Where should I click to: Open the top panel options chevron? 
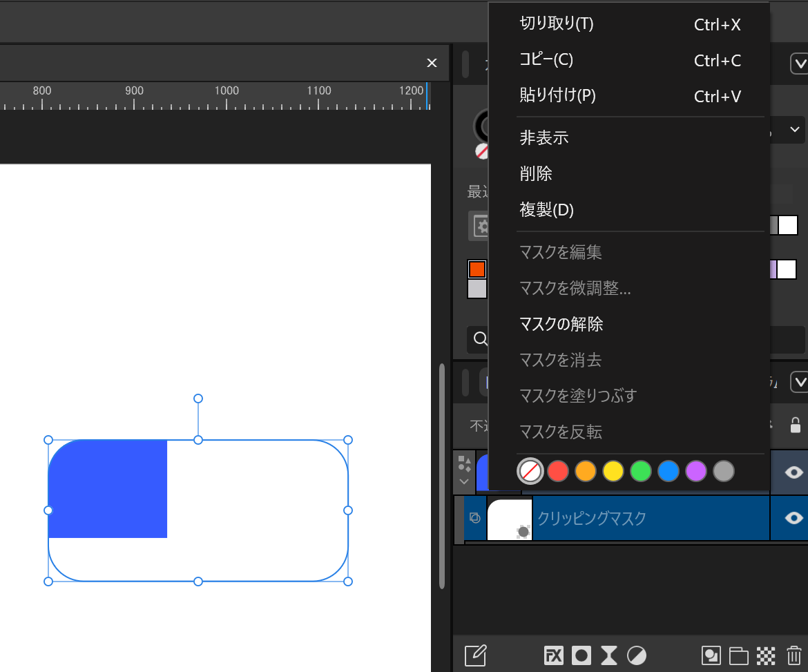[x=800, y=64]
